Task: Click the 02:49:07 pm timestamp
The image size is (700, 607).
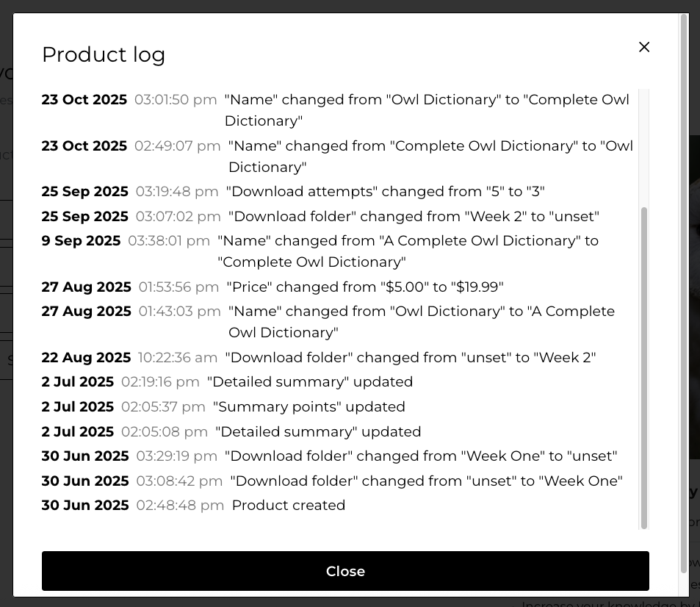Action: point(177,146)
